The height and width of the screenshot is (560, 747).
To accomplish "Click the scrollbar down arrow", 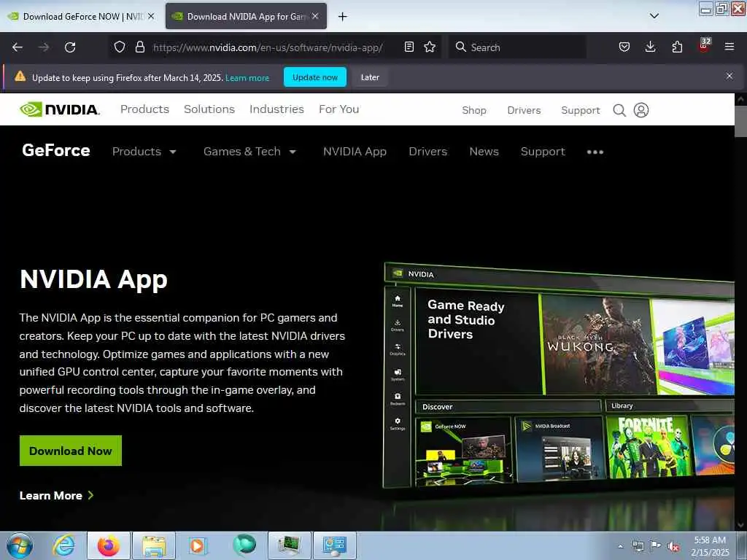I will [740, 525].
